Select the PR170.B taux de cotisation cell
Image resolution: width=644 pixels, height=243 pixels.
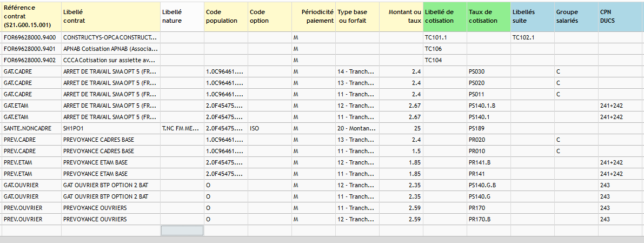[489, 219]
